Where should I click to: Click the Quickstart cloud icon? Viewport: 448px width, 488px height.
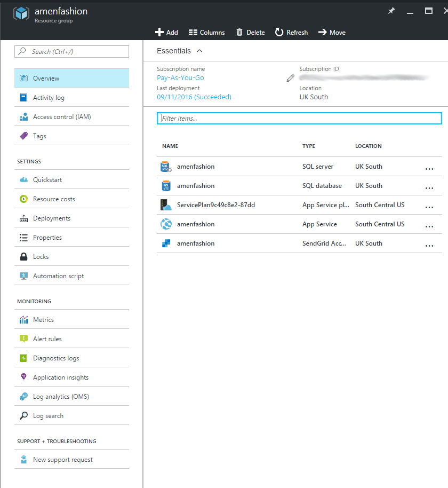23,179
